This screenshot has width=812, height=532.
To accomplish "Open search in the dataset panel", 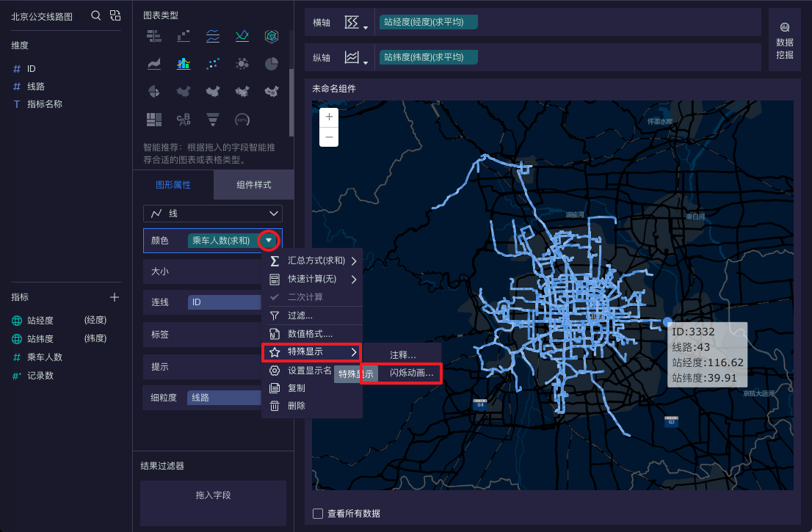I will pos(95,15).
